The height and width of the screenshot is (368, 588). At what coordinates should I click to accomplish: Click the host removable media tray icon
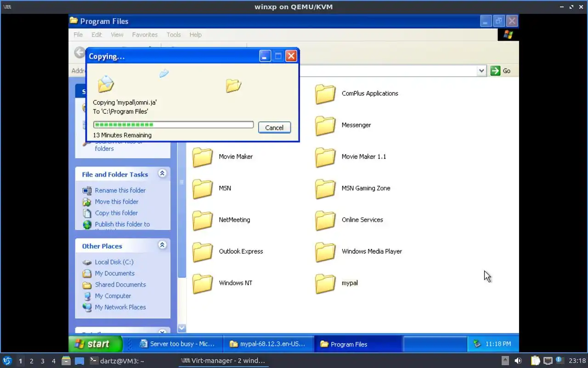pos(505,361)
